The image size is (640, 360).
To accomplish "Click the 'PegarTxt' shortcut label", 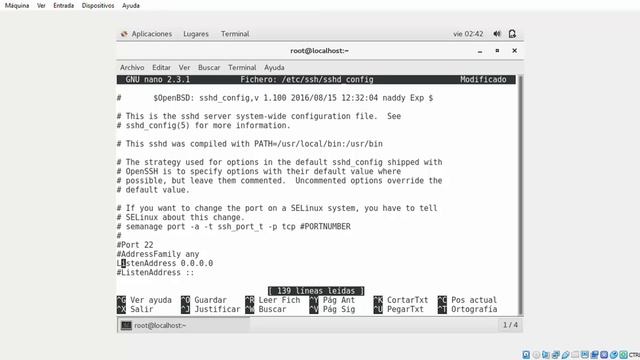I will (x=405, y=309).
